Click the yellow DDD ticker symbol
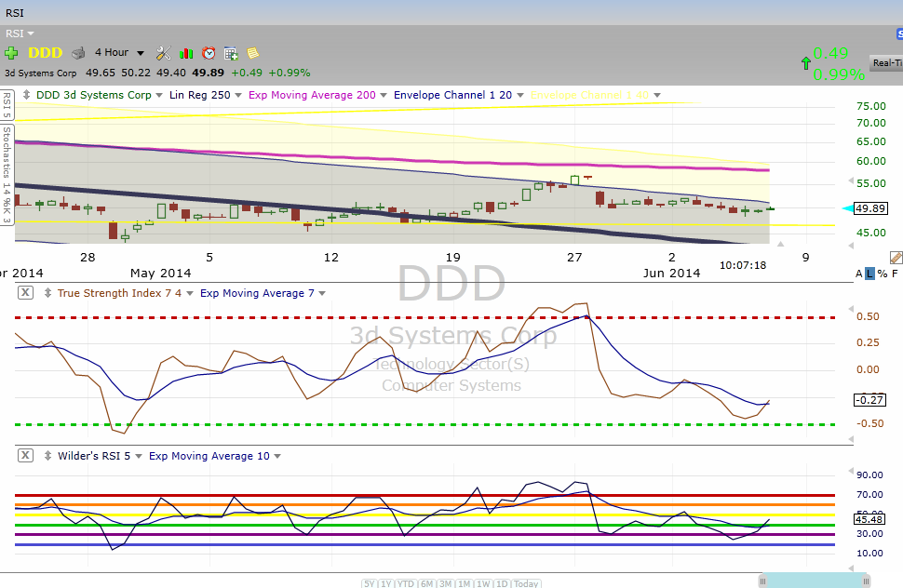This screenshot has height=588, width=903. 45,53
